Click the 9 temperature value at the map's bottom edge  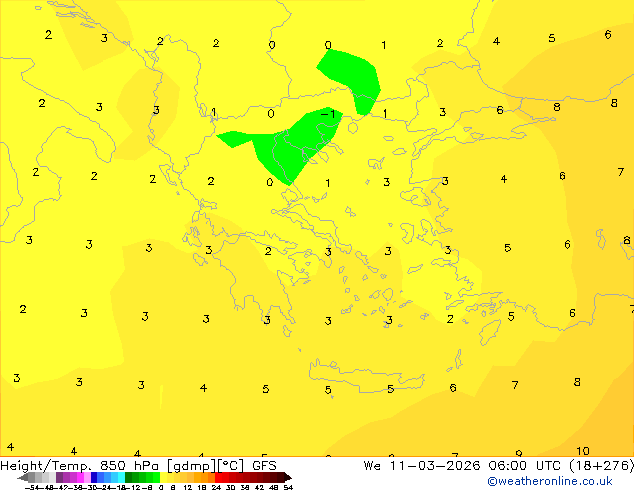coord(519,454)
